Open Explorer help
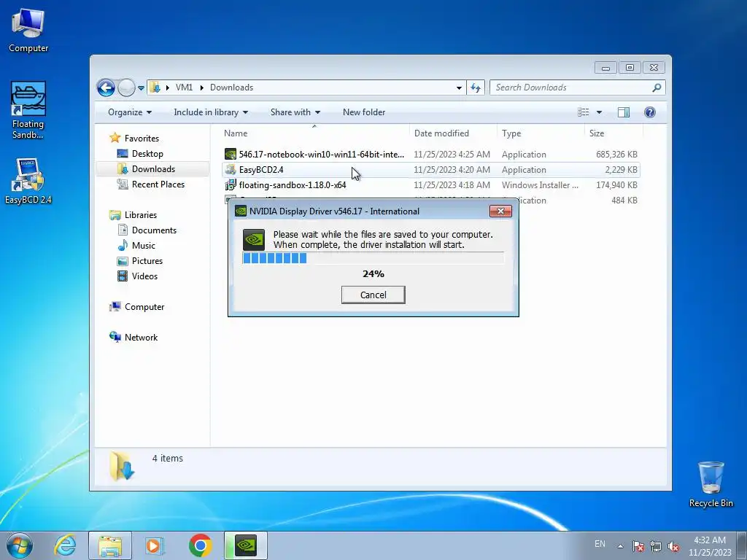 (650, 112)
